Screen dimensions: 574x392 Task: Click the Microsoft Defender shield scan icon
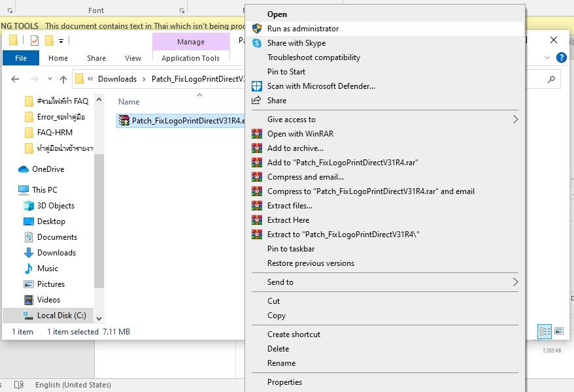point(257,86)
